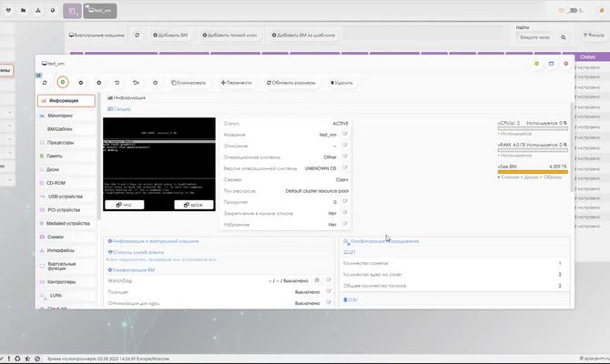Click the Перенести button
This screenshot has height=364, width=610.
pyautogui.click(x=236, y=83)
